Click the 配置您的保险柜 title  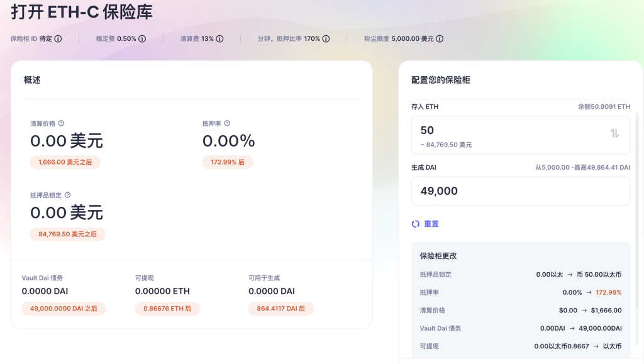coord(441,80)
